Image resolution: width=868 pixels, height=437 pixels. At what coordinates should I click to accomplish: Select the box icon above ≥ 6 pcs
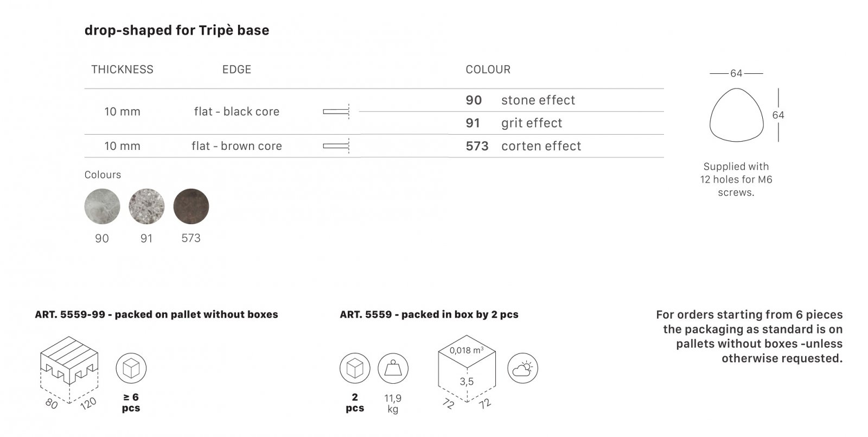tap(131, 368)
